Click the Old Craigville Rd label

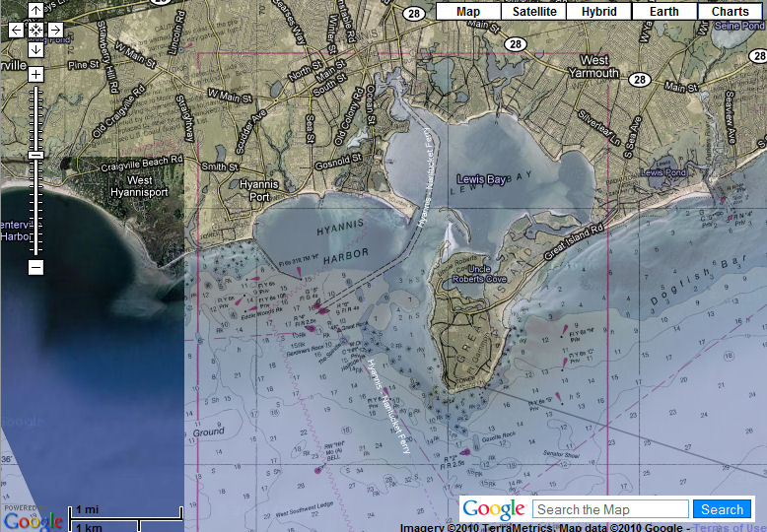pos(119,111)
